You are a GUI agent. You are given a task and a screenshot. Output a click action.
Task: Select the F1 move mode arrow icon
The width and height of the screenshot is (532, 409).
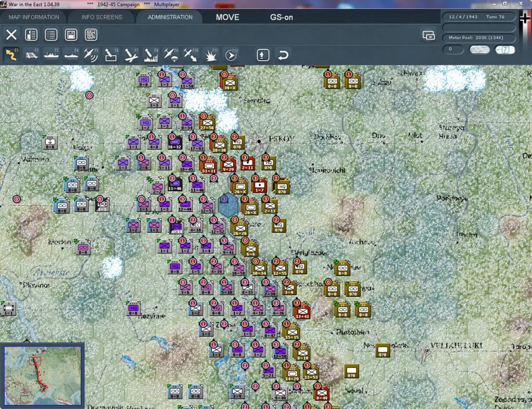pos(11,55)
